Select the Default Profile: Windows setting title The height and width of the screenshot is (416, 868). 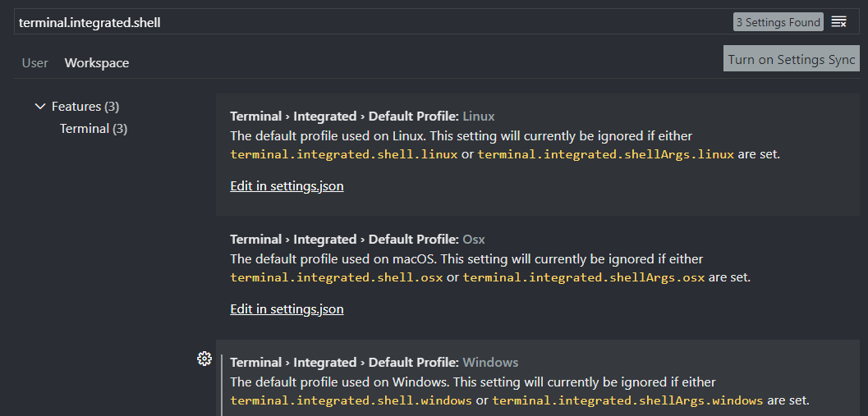(x=374, y=363)
